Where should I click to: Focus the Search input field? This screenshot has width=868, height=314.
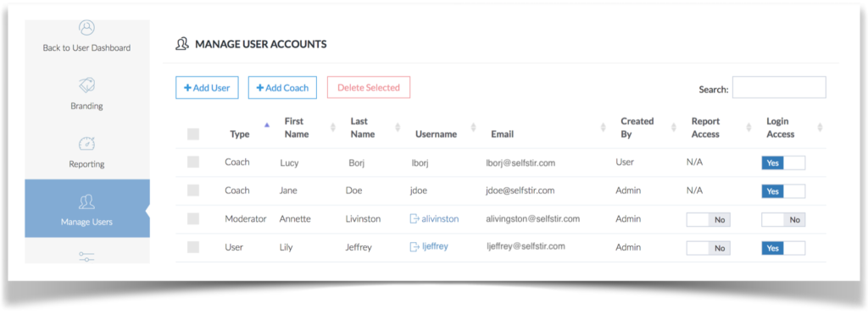pos(779,87)
